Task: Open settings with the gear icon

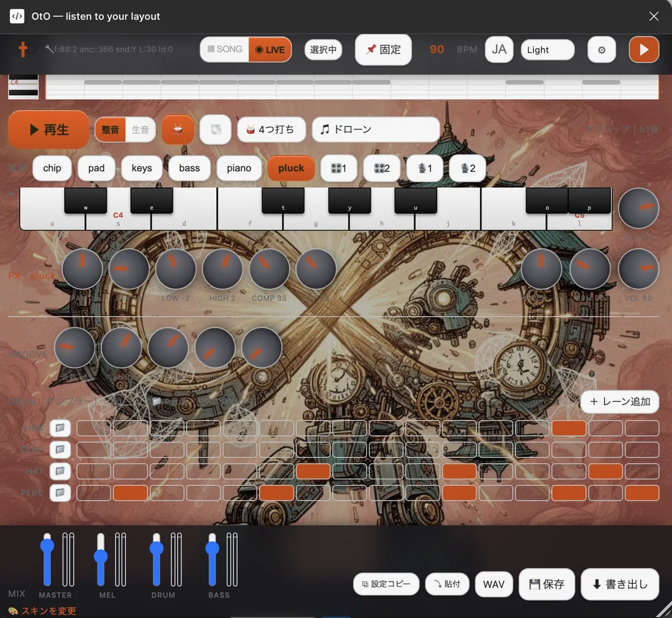Action: (x=601, y=50)
